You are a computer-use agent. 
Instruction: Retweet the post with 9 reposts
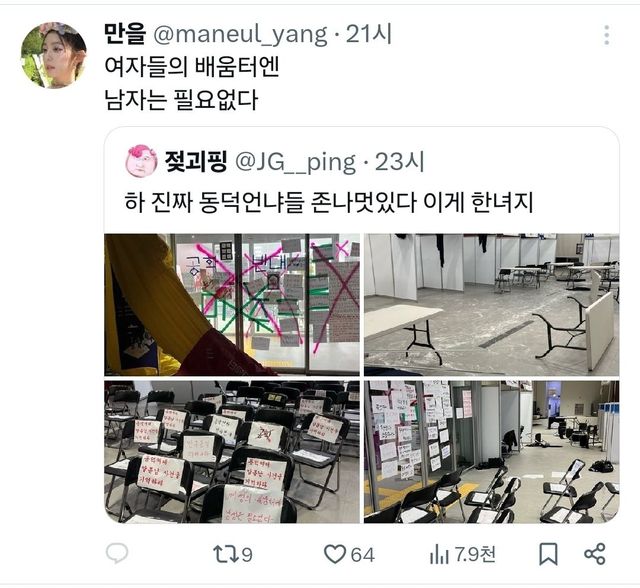pyautogui.click(x=233, y=555)
